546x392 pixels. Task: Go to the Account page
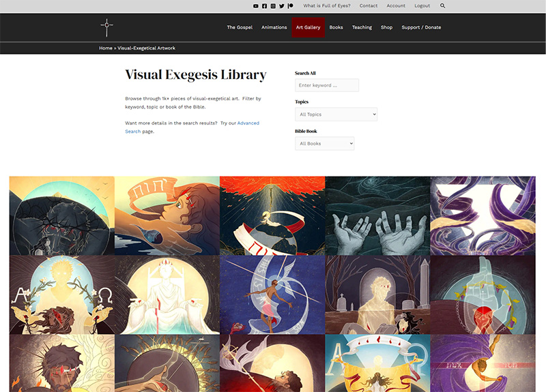pos(396,6)
